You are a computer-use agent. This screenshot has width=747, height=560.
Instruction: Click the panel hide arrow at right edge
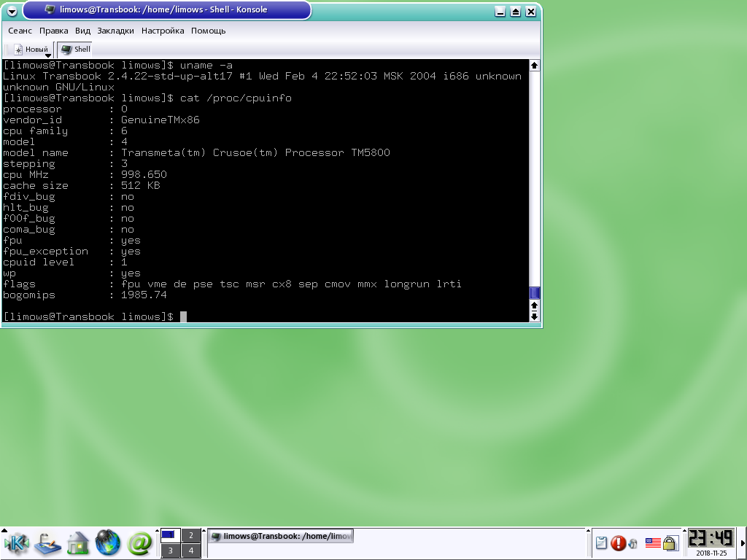(743, 542)
